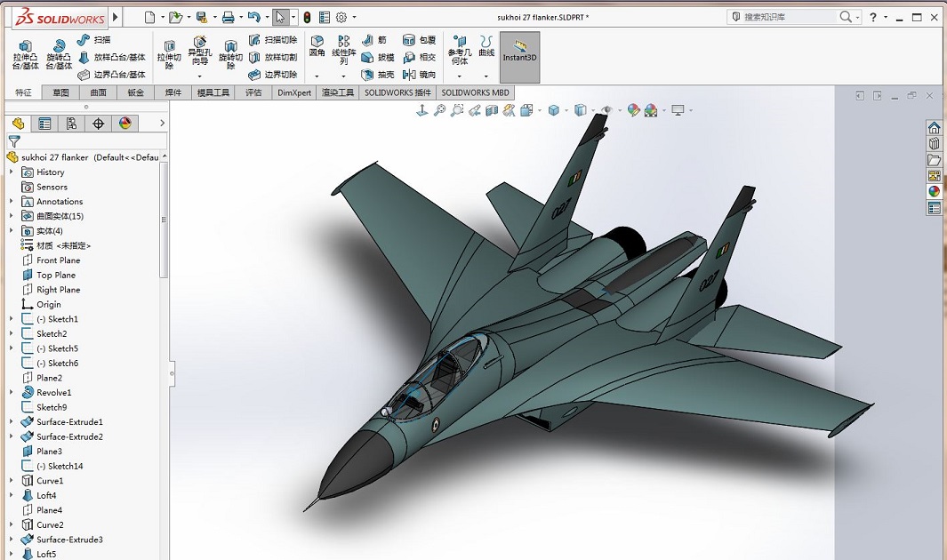The height and width of the screenshot is (560, 947).
Task: Select the Swept Cut (扫描切除) tool
Action: 273,40
